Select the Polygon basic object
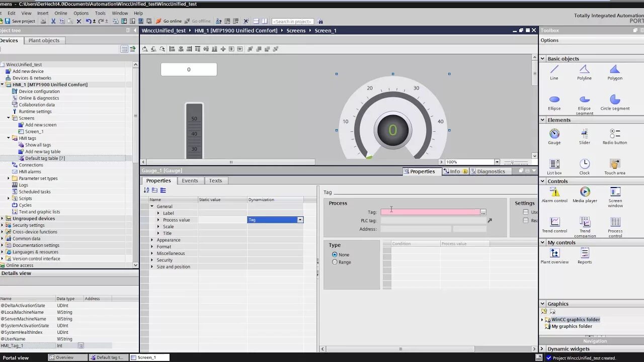Image resolution: width=644 pixels, height=362 pixels. click(615, 72)
